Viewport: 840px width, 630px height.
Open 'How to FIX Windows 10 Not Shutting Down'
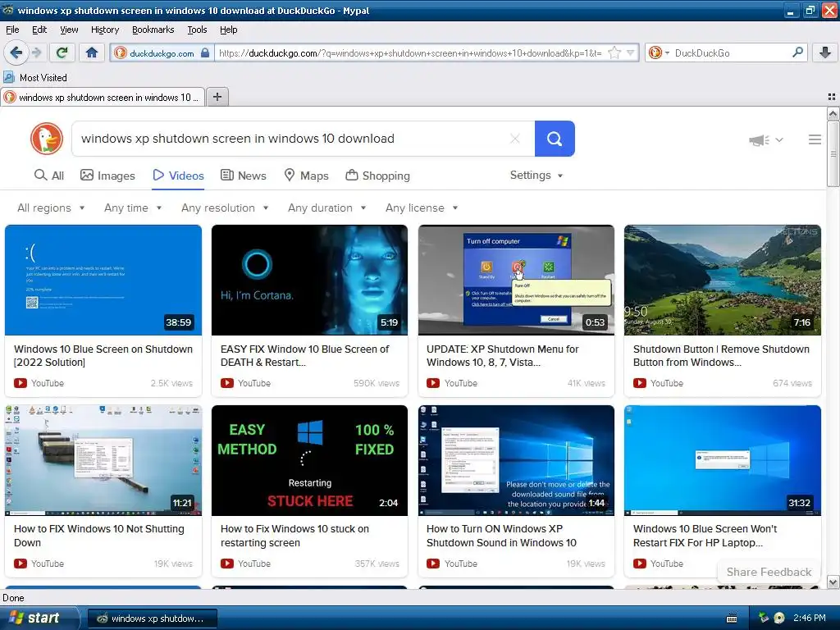tap(99, 536)
